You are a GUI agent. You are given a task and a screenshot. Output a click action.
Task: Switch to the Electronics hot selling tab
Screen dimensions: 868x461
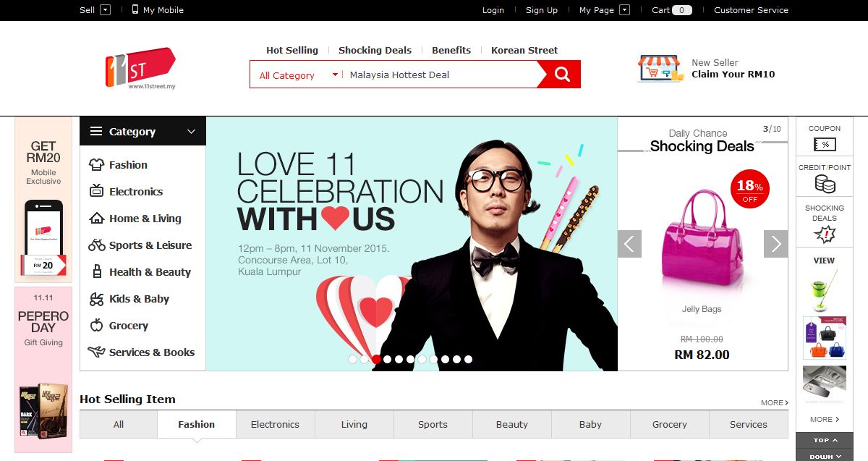click(275, 425)
